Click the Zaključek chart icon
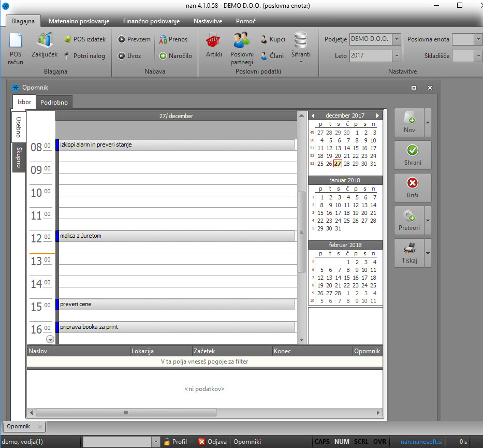This screenshot has width=483, height=448. point(45,40)
